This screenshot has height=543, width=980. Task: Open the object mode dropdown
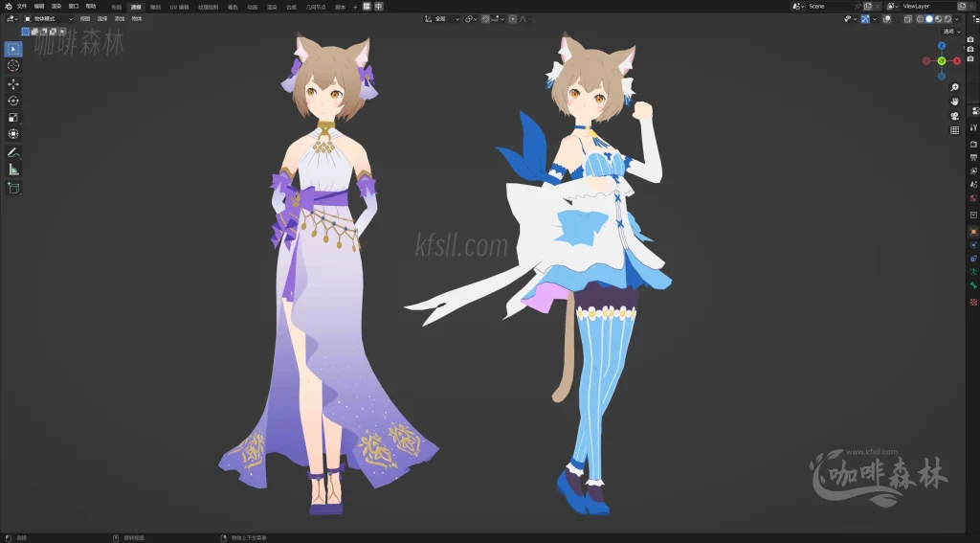[x=48, y=19]
